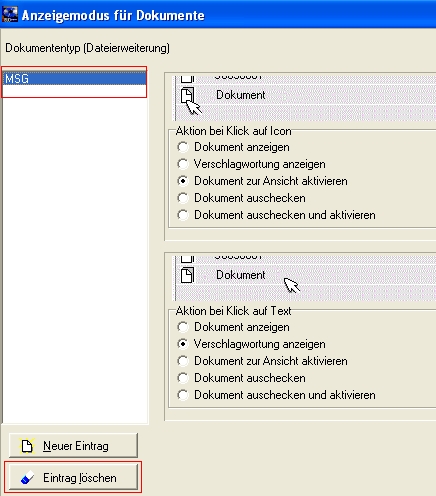The height and width of the screenshot is (496, 436).
Task: Click the page icon on Neuer Eintrag
Action: click(x=27, y=446)
